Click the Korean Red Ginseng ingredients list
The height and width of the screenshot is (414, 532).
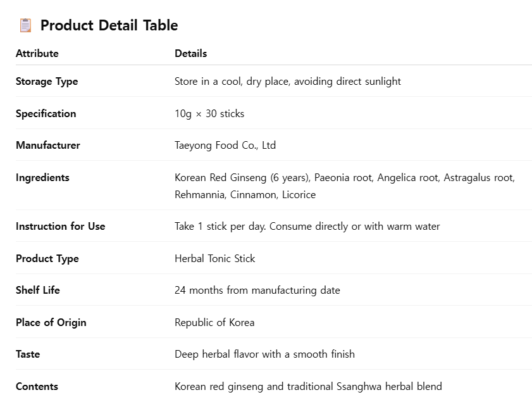tap(344, 185)
